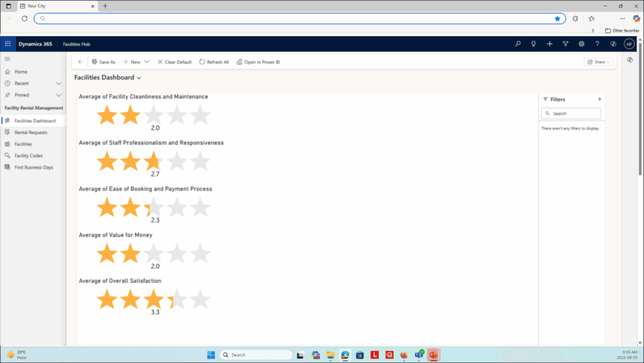Open the Dynamics 365 app launcher grid
Screen dimensions: 644x363
pos(8,44)
